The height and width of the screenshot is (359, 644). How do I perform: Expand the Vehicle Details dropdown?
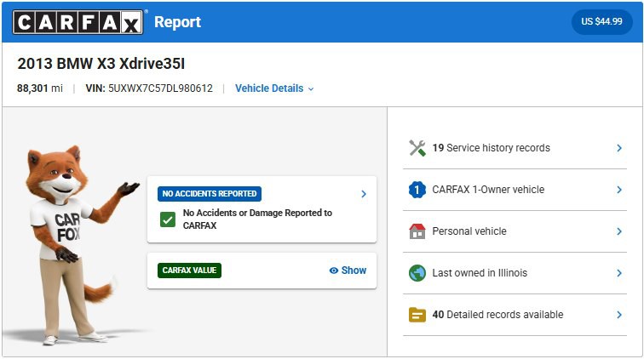click(x=274, y=88)
